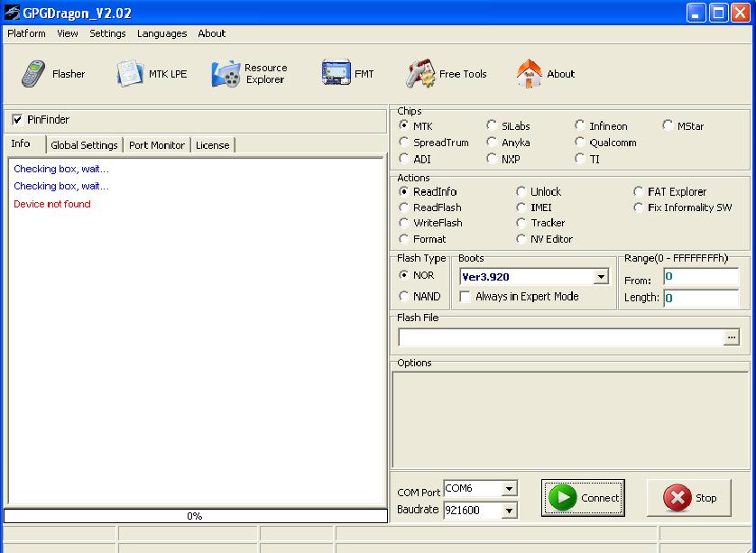Screen dimensions: 756x553
Task: Click the Connect button
Action: pos(583,498)
